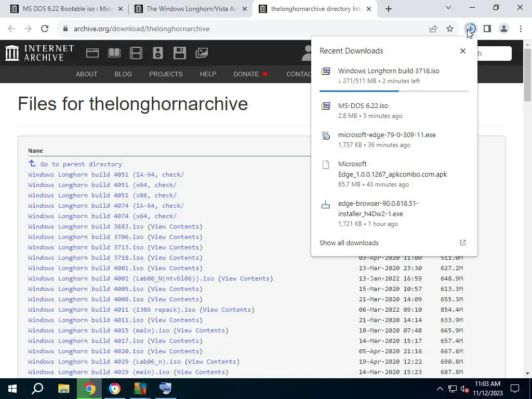Open build 4011 (i386 repack).iso link
The image size is (532, 399).
(112, 310)
